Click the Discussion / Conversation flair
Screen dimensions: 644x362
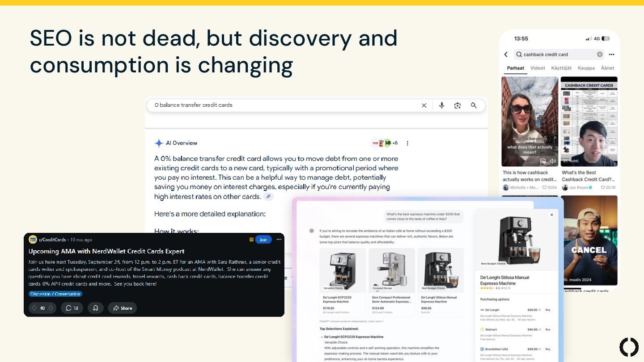click(55, 294)
